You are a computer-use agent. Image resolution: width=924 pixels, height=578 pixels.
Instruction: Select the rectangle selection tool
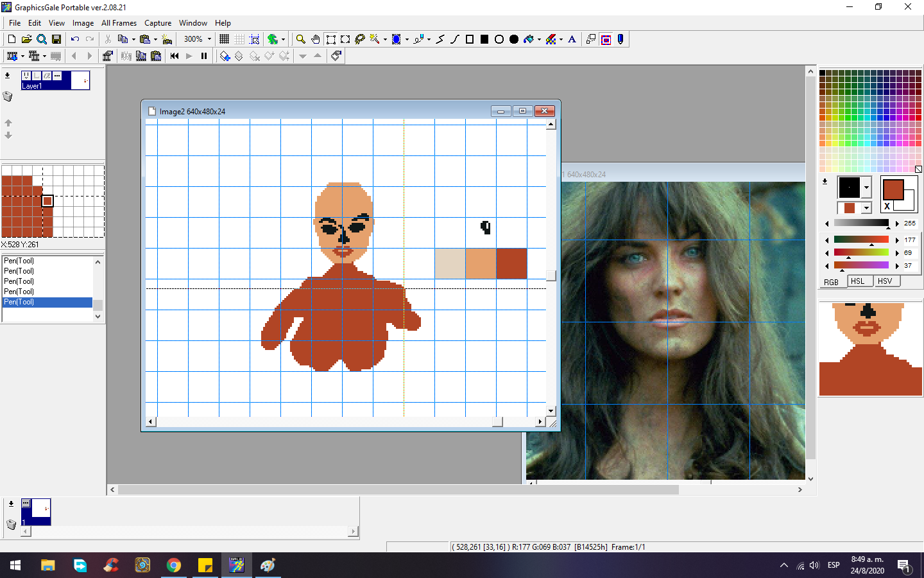tap(331, 39)
